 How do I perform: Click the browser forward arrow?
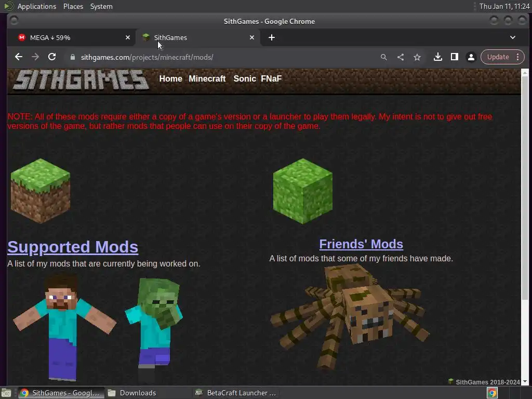(x=35, y=57)
